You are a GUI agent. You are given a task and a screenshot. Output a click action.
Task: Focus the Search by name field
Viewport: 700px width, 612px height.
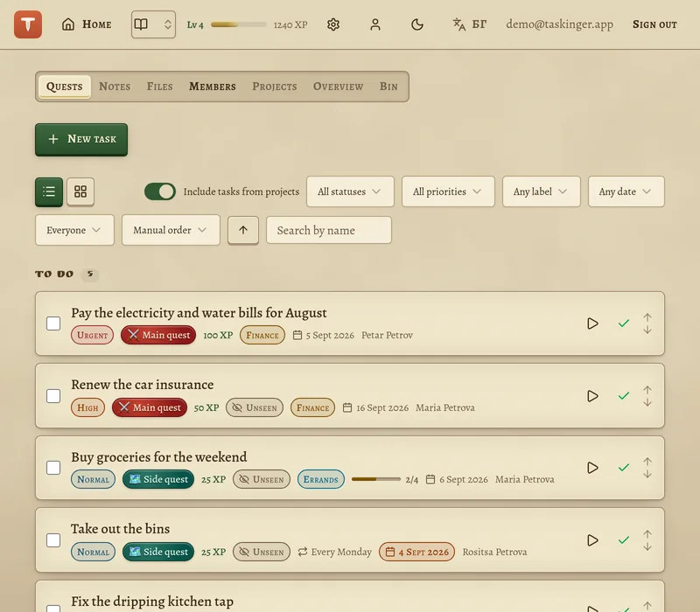point(329,230)
